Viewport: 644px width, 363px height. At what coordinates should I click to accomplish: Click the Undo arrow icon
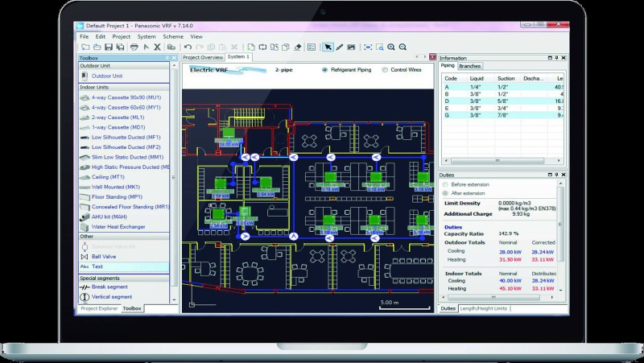point(188,47)
